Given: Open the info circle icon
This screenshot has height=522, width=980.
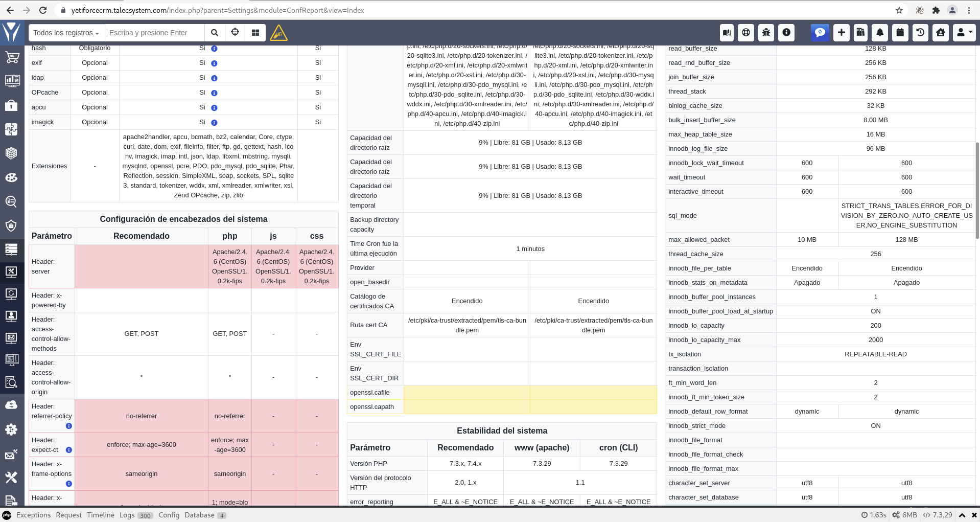Looking at the screenshot, I should [786, 33].
